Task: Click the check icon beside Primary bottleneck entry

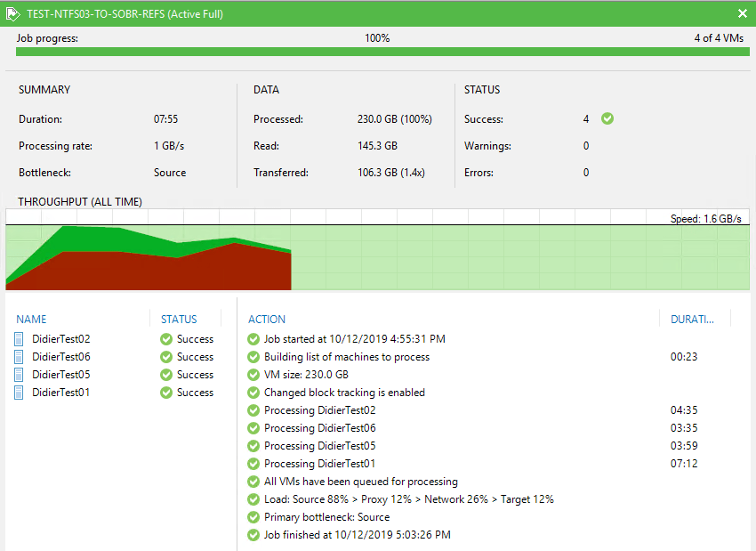Action: coord(253,517)
